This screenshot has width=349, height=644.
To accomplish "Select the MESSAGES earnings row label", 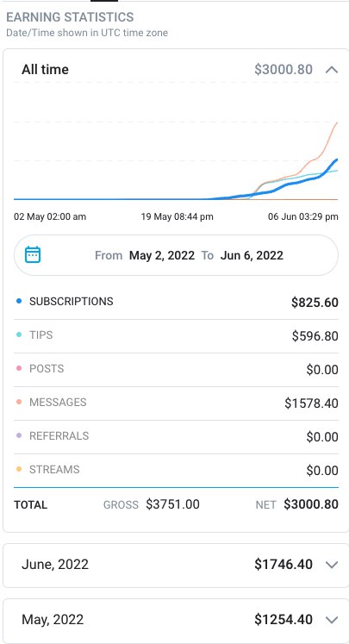I will pos(58,402).
